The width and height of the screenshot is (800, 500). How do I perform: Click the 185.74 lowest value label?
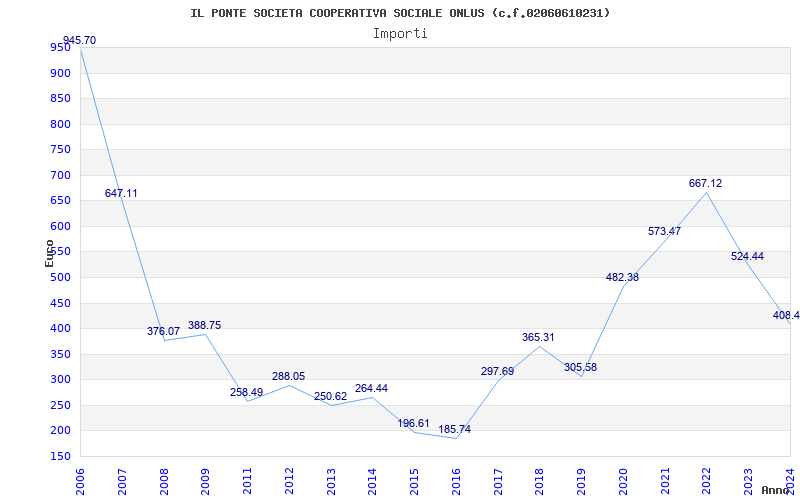[x=455, y=429]
